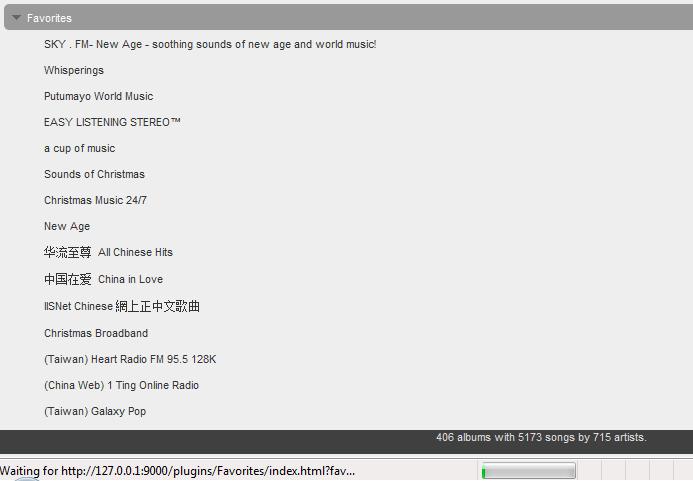Open China Web 1 Ting Online Radio
Viewport: 693px width, 481px height.
(121, 385)
